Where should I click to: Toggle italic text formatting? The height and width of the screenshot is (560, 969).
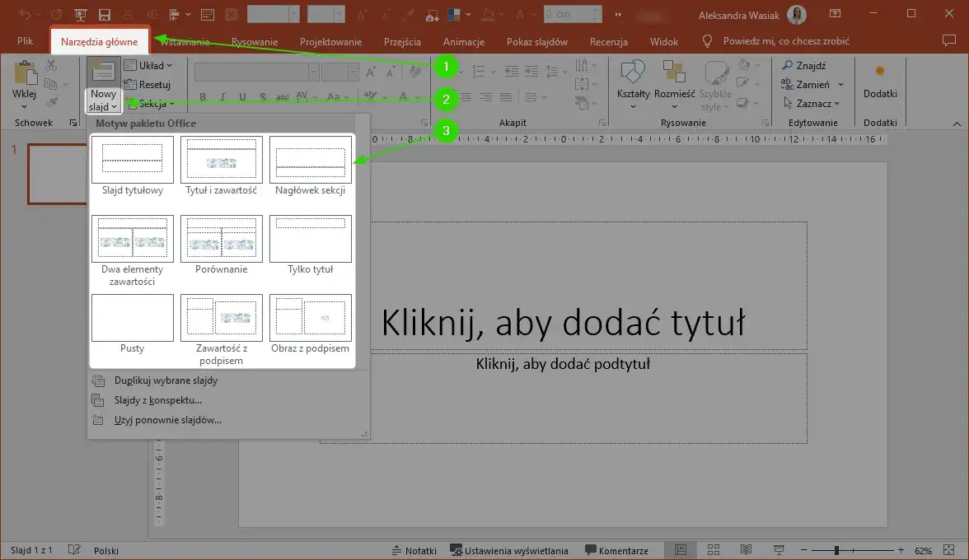coord(222,97)
